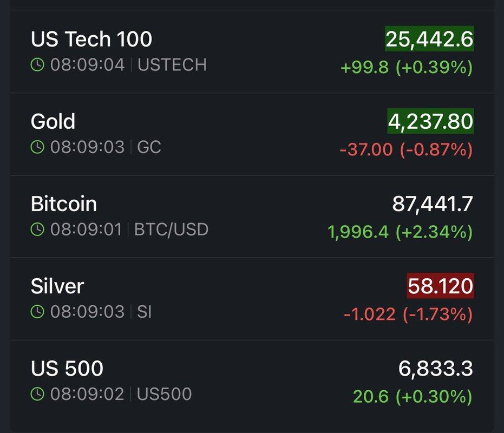Click the clock icon under US Tech 100
This screenshot has height=433, width=504.
pyautogui.click(x=37, y=65)
